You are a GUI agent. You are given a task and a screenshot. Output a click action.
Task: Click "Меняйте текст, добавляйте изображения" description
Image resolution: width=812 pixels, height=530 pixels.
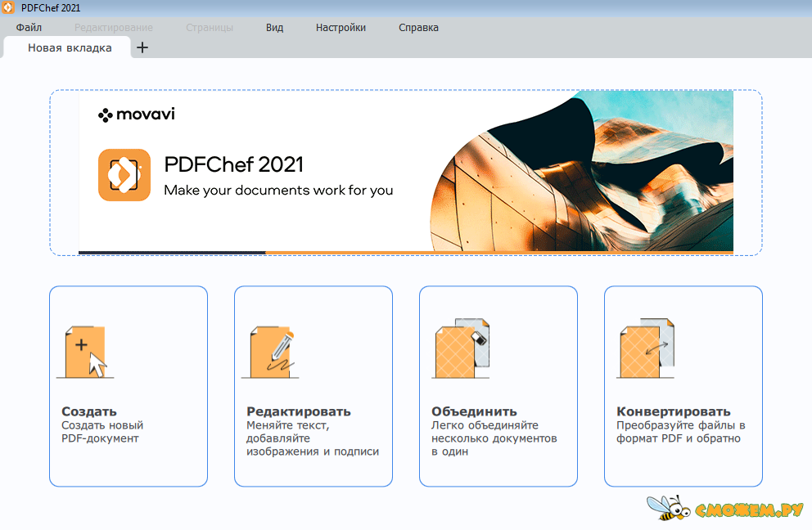[x=312, y=438]
